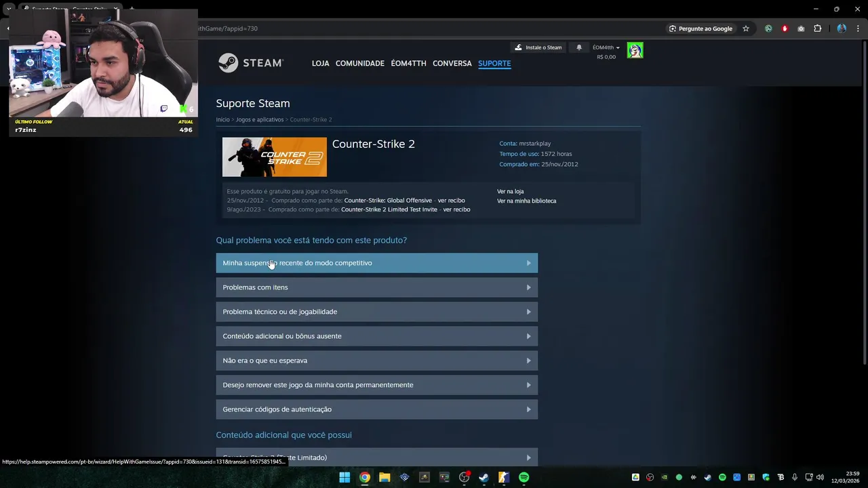Click the user avatar in Steam header
868x488 pixels.
(x=635, y=50)
